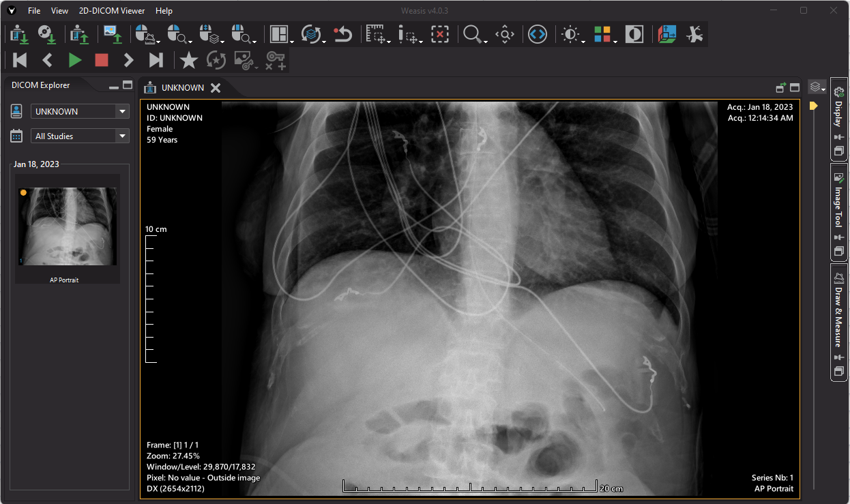This screenshot has width=850, height=504.
Task: Click the image with key icon
Action: click(246, 60)
